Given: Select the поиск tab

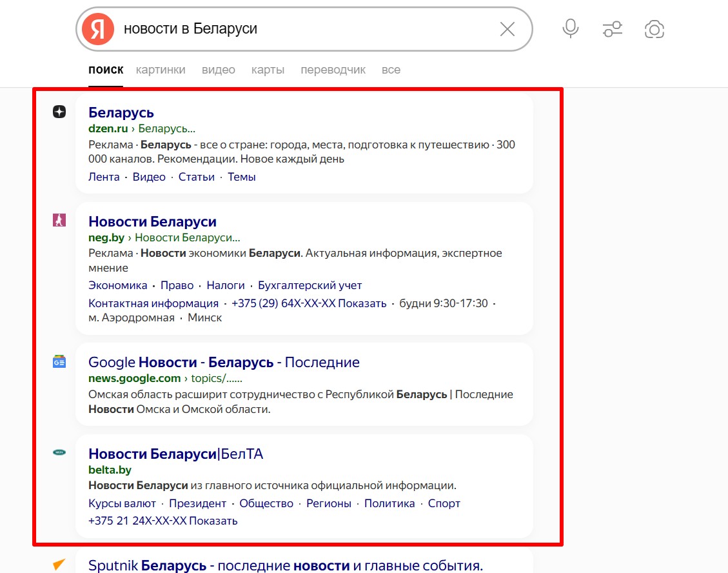Looking at the screenshot, I should coord(106,70).
